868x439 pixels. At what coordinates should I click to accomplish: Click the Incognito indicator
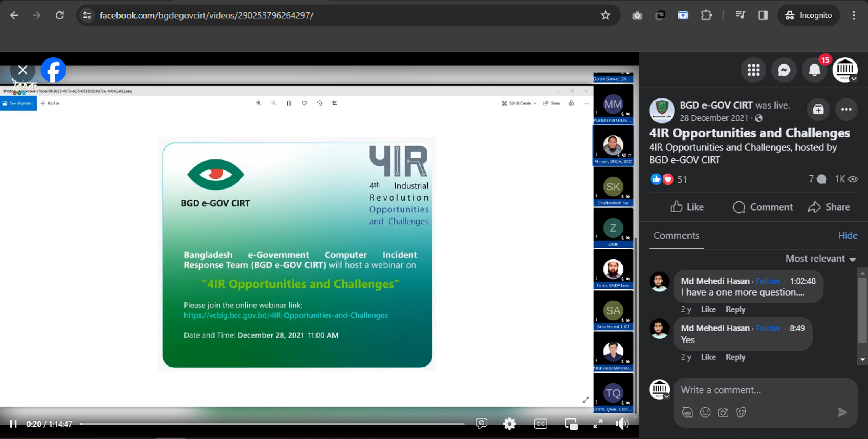(x=808, y=15)
